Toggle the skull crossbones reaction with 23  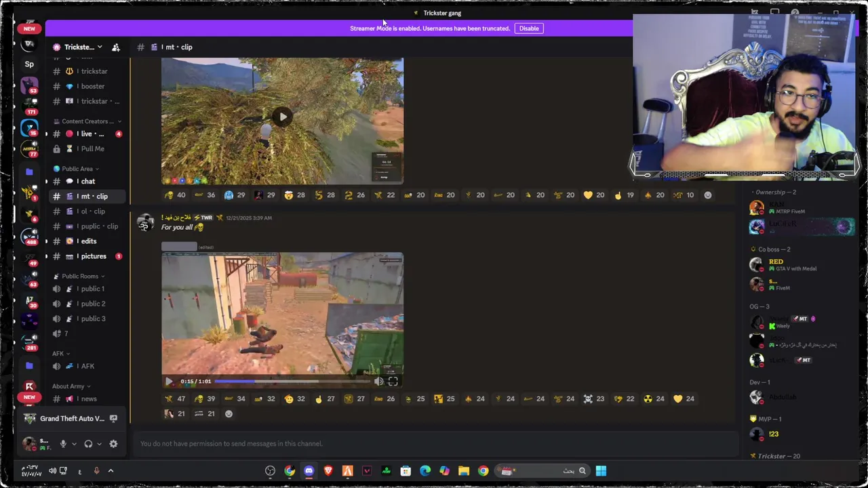click(x=593, y=399)
